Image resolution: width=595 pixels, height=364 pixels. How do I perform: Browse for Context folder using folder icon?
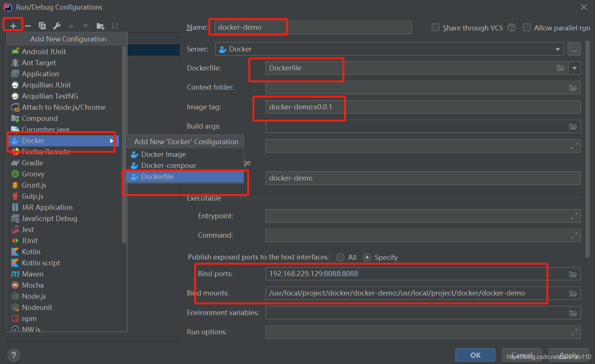tap(573, 88)
